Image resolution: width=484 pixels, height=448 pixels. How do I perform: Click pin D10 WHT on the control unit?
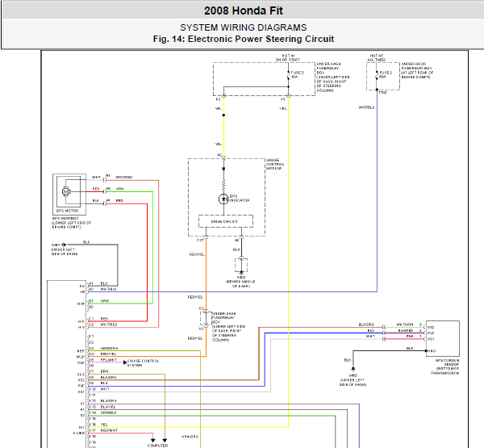(98, 389)
